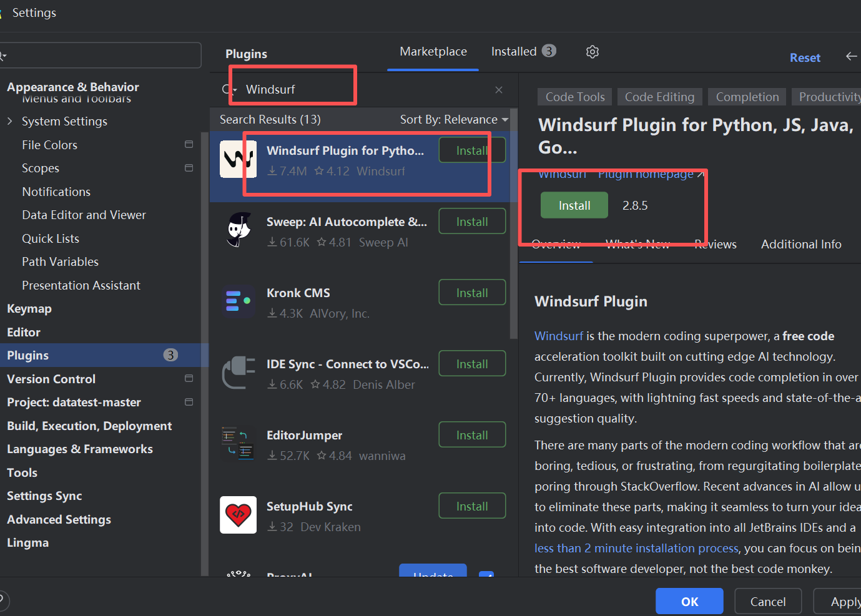Click the Windsurf plugin logo icon

point(238,159)
